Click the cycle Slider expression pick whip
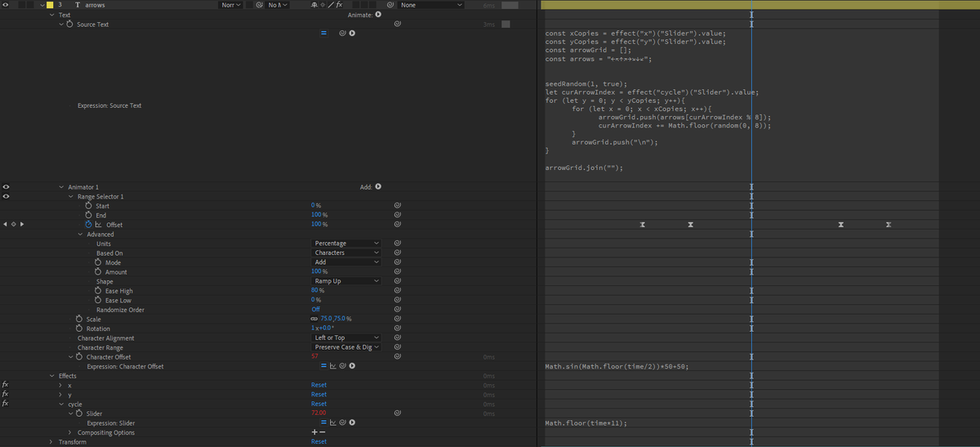The width and height of the screenshot is (980, 447). (342, 422)
